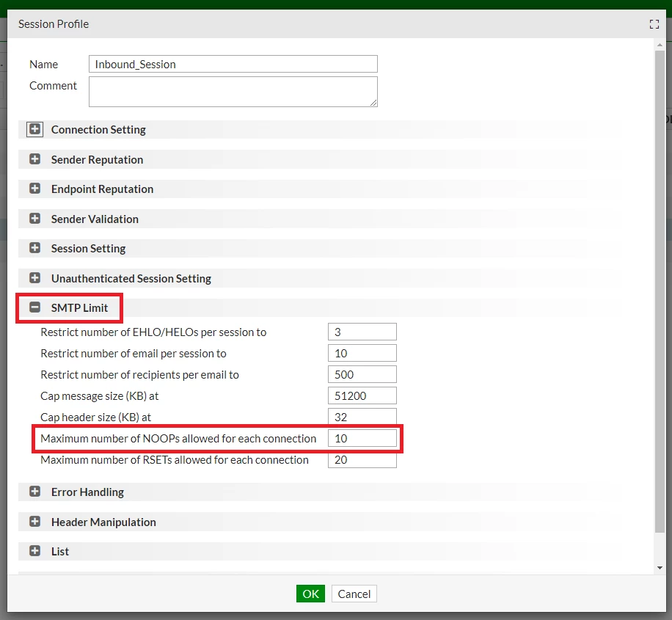Edit the Cap message size field
The image size is (672, 620).
coord(362,395)
